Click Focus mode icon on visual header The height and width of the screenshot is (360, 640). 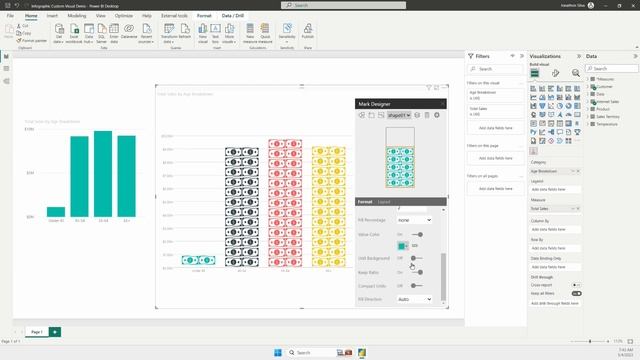[436, 87]
